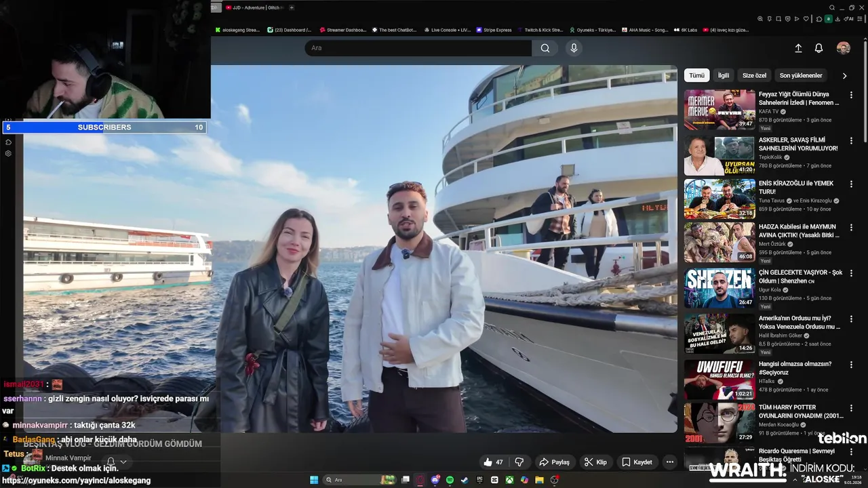This screenshot has height=488, width=868.
Task: Open options for Hangisi olmazsa olmazsın video
Action: pos(851,365)
